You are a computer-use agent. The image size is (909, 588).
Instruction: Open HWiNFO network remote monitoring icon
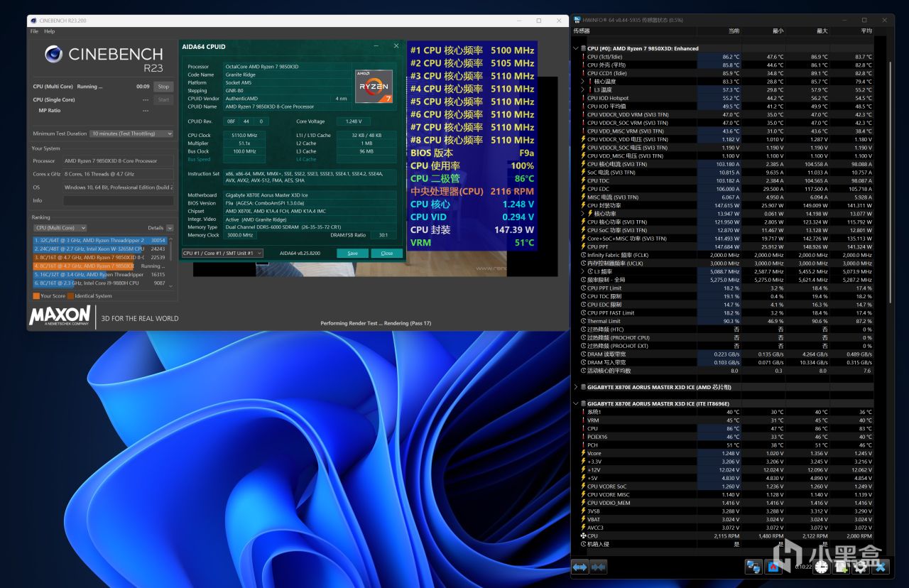(x=753, y=567)
